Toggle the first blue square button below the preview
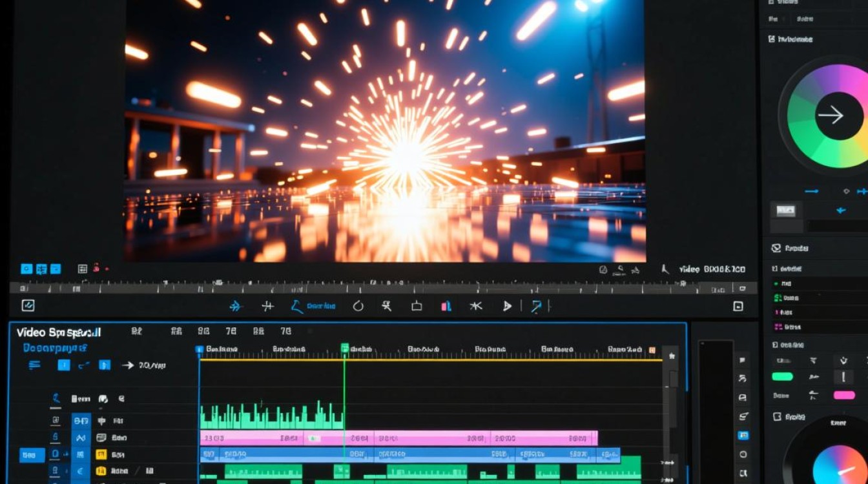The width and height of the screenshot is (868, 484). tap(26, 269)
